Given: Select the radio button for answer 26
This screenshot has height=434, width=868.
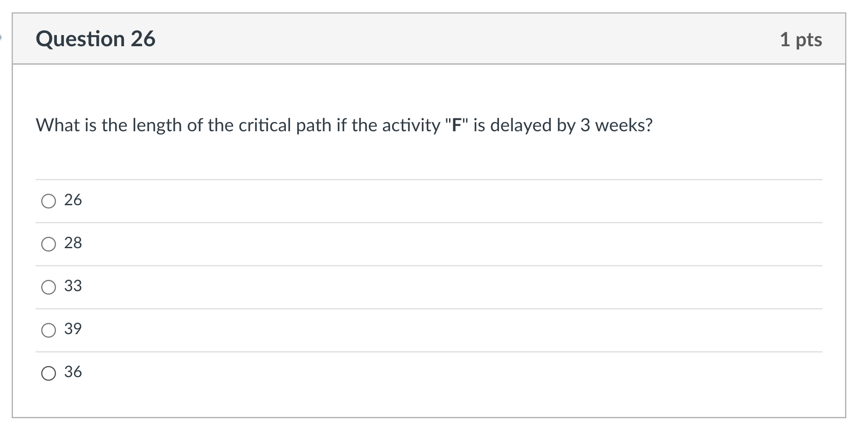Looking at the screenshot, I should tap(48, 201).
